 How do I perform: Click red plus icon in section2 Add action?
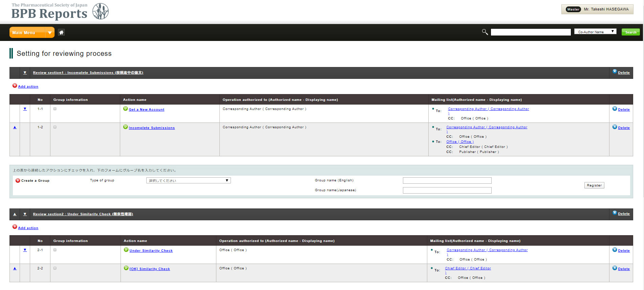click(x=15, y=227)
